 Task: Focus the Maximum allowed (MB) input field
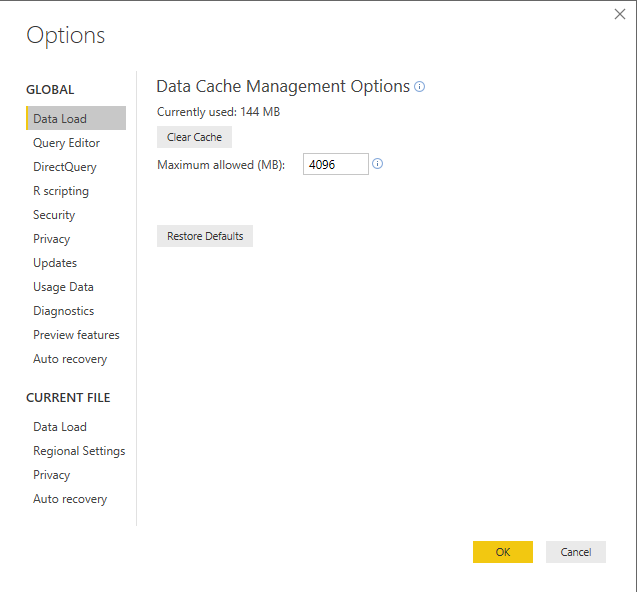tap(336, 164)
